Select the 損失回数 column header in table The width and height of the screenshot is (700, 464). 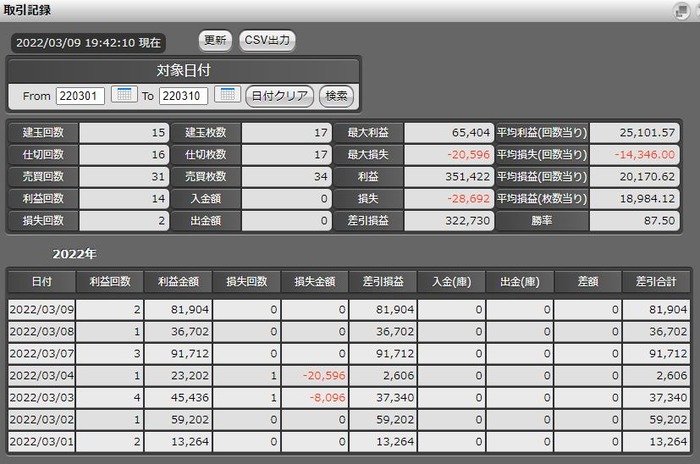coord(246,281)
